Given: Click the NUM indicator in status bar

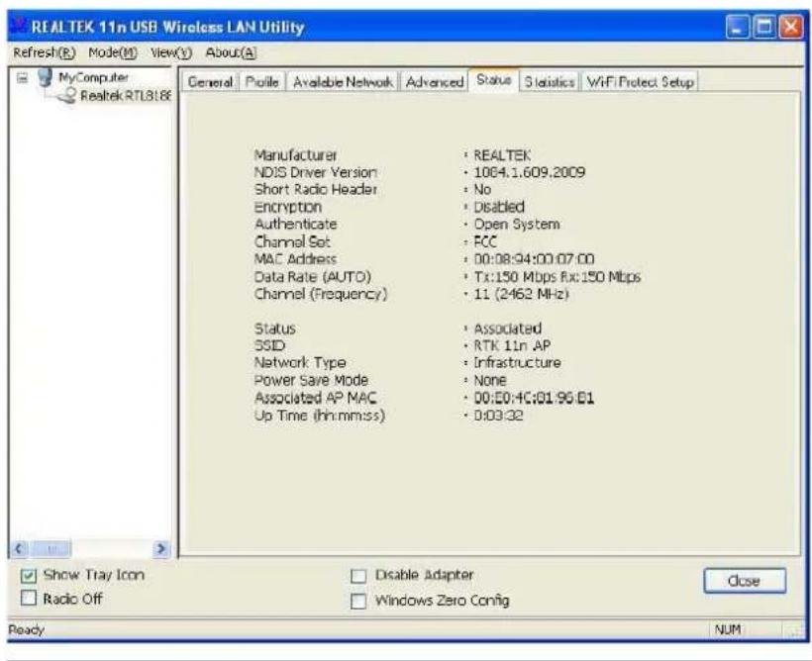Looking at the screenshot, I should tap(728, 629).
